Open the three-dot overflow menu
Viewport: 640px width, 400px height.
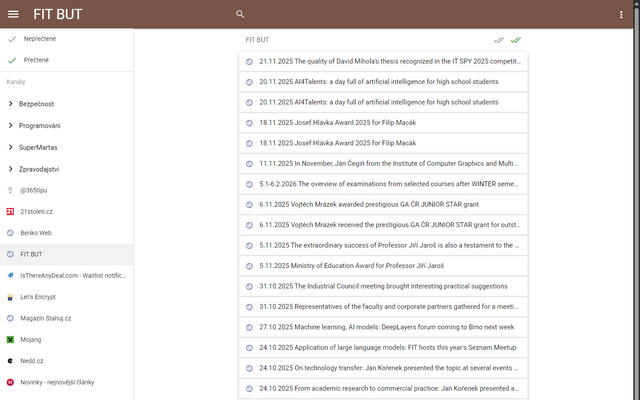pos(621,15)
